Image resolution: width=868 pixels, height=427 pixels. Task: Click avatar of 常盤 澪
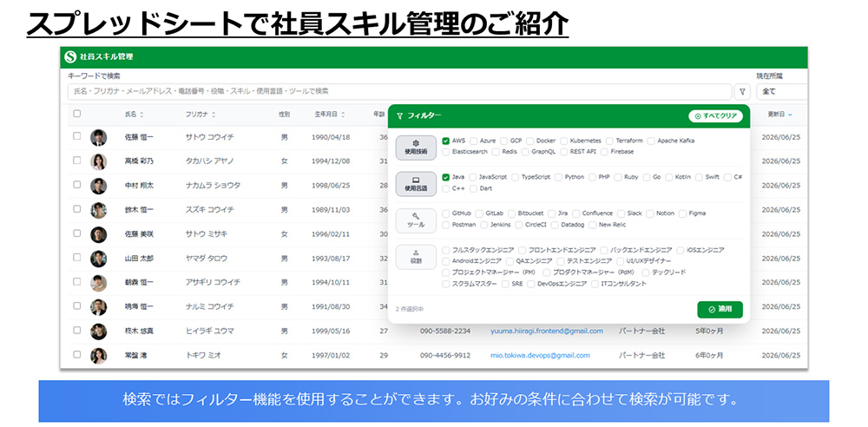pos(99,355)
